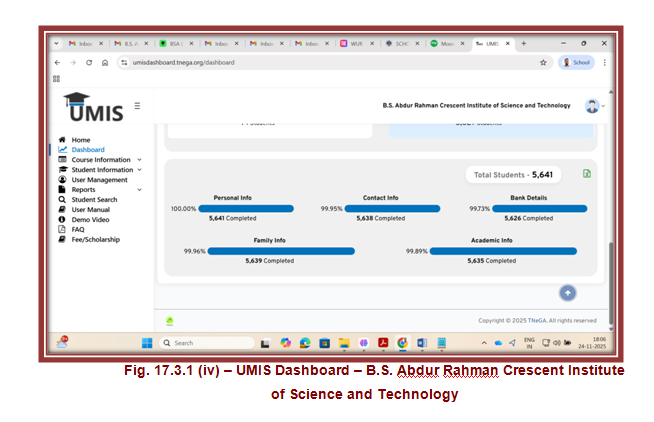Go to Home in the sidebar
This screenshot has height=422, width=654.
tap(81, 140)
